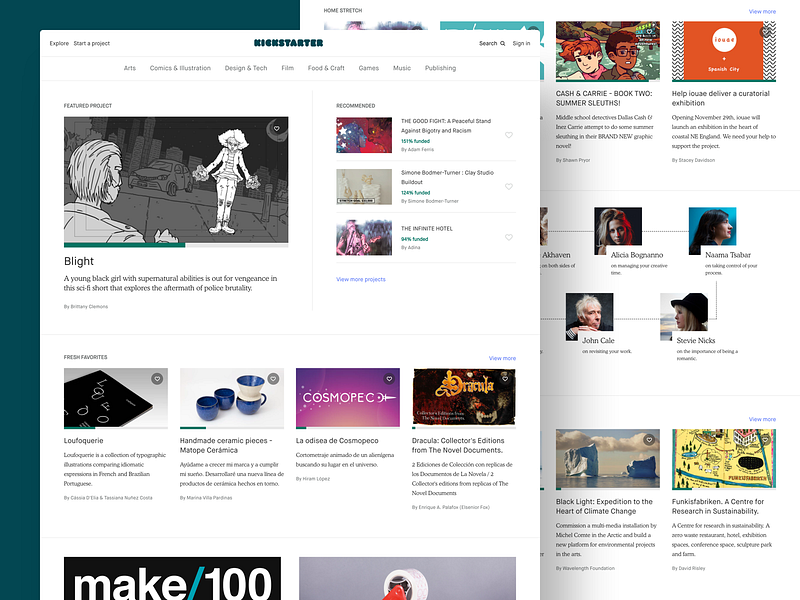This screenshot has height=600, width=800.
Task: Open CASH & CARRIE comic cover in back window
Action: (608, 51)
